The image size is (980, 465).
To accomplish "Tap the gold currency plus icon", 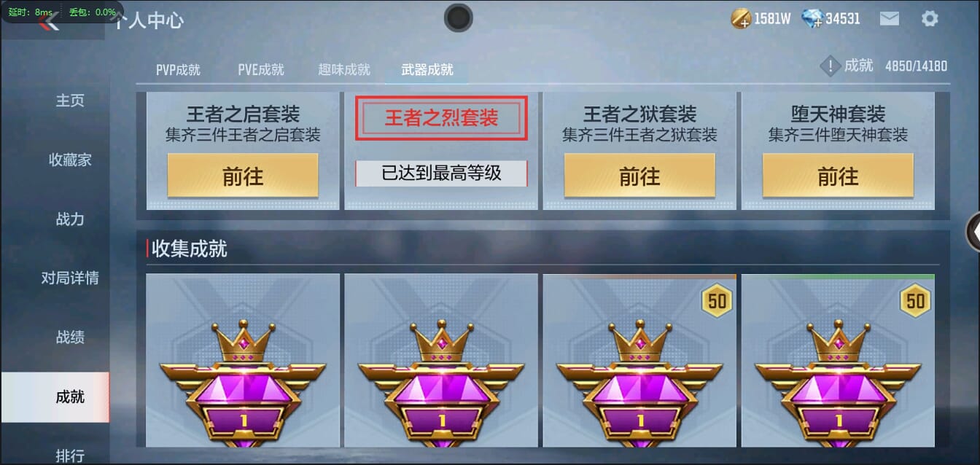I will 741,19.
